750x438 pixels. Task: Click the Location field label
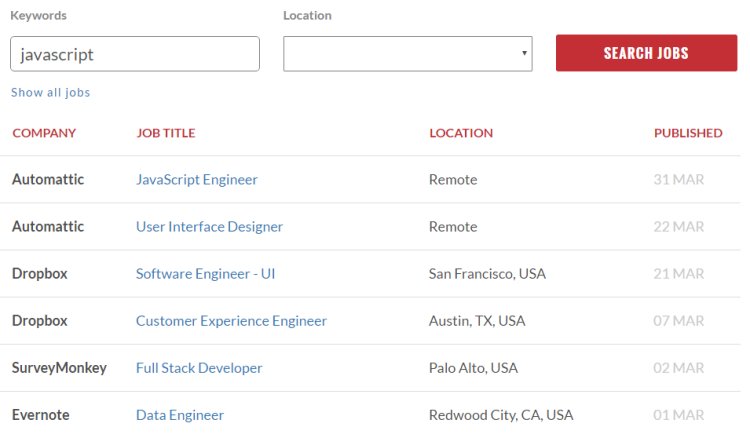307,16
